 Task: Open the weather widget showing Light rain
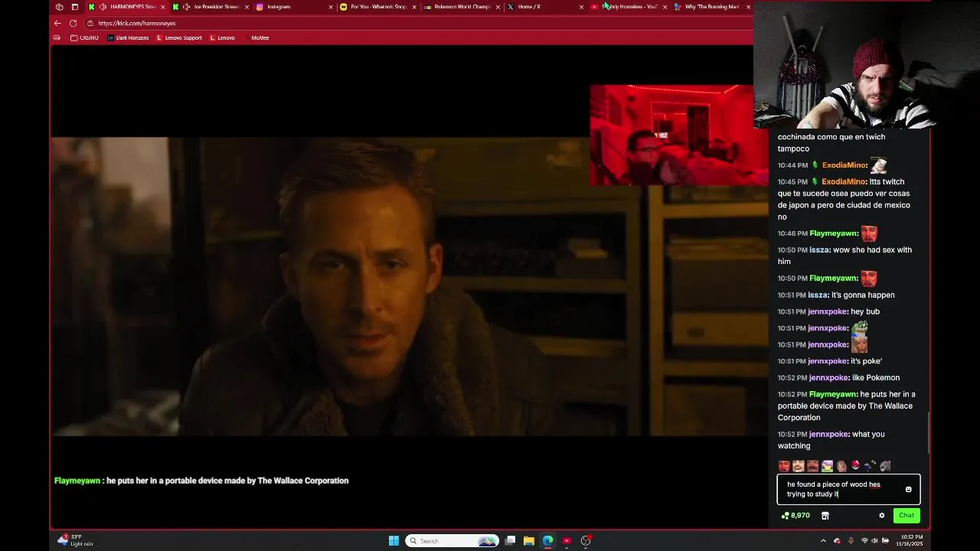[x=75, y=541]
